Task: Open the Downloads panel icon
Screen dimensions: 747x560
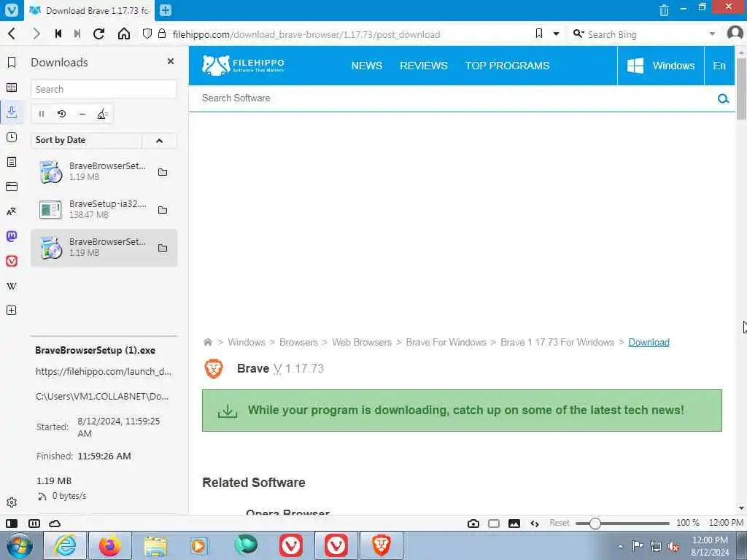Action: pos(12,112)
